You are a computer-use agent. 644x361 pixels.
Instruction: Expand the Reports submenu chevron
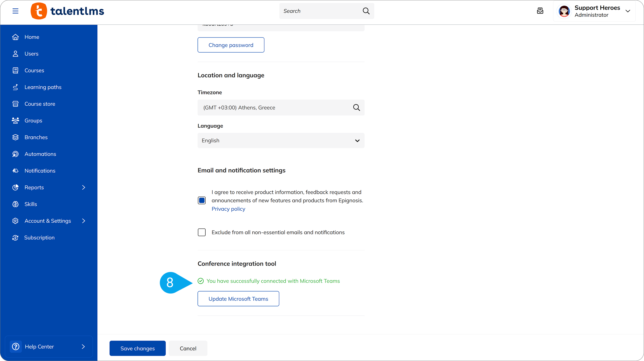[x=83, y=187]
